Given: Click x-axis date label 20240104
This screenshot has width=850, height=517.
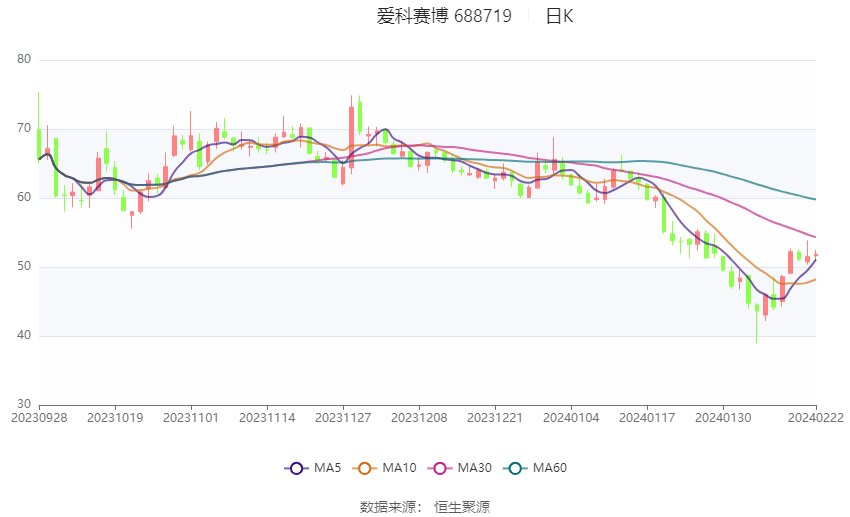Looking at the screenshot, I should point(571,418).
